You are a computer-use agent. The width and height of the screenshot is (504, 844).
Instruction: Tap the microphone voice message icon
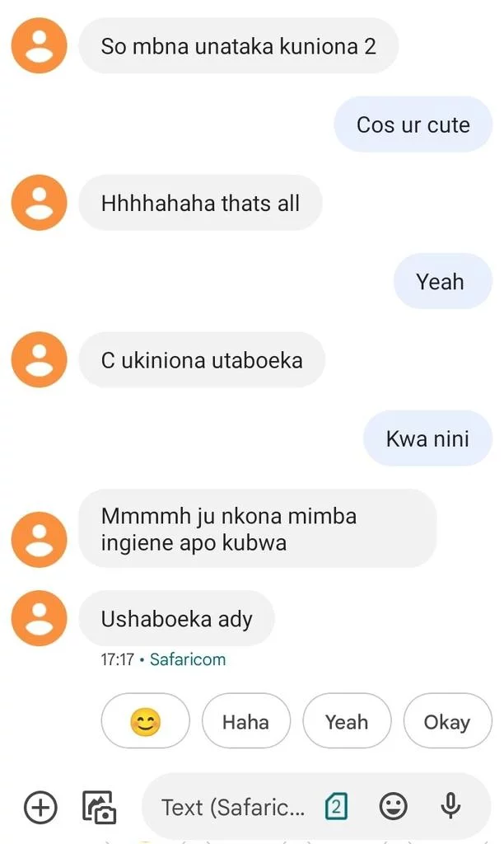coord(450,806)
